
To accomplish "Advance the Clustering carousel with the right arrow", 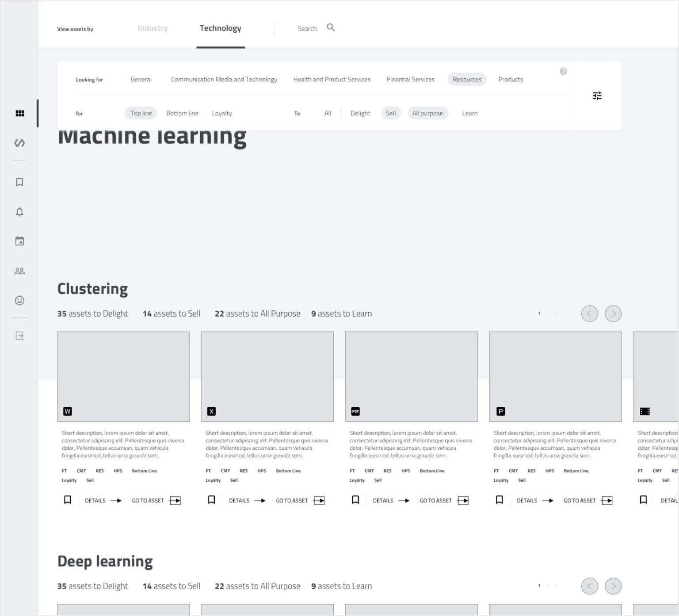I will 613,314.
